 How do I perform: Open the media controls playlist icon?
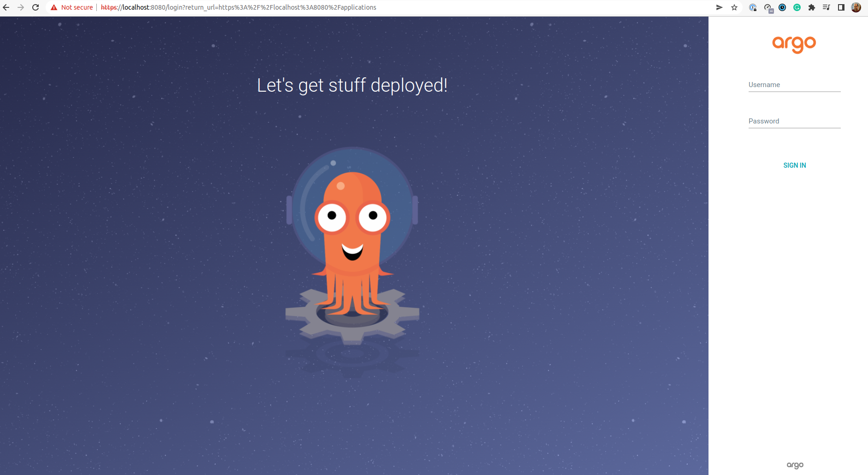click(x=827, y=7)
